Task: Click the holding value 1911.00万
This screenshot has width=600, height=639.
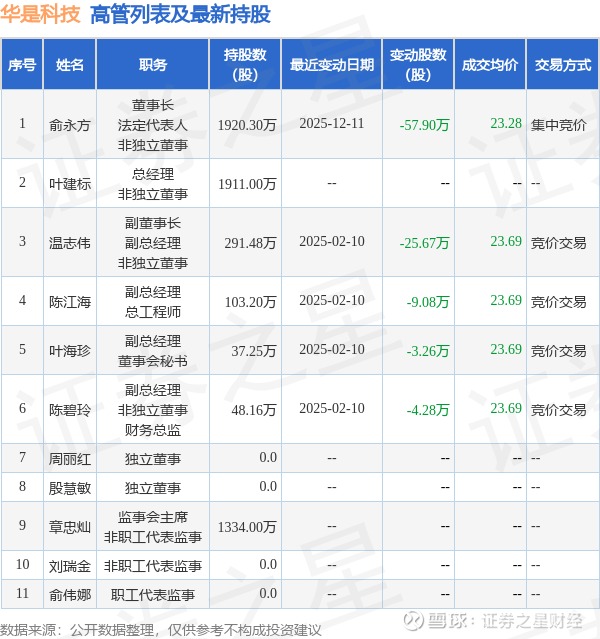Action: (247, 184)
